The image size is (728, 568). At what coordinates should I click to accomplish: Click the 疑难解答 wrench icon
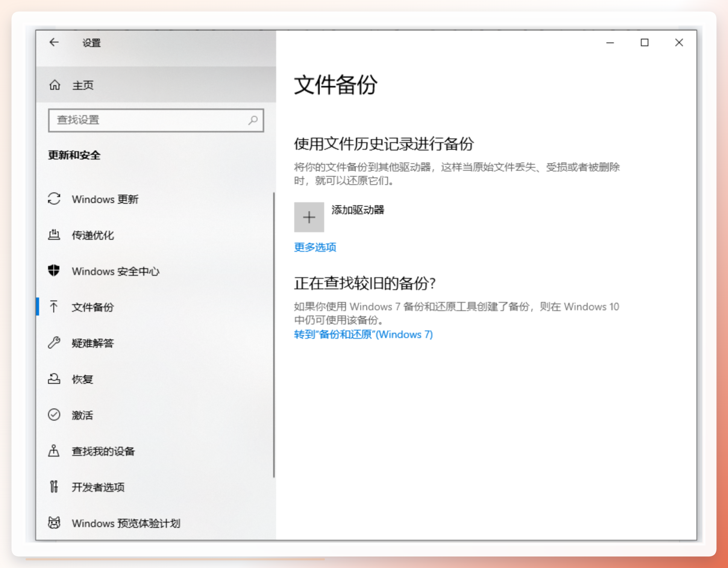54,343
